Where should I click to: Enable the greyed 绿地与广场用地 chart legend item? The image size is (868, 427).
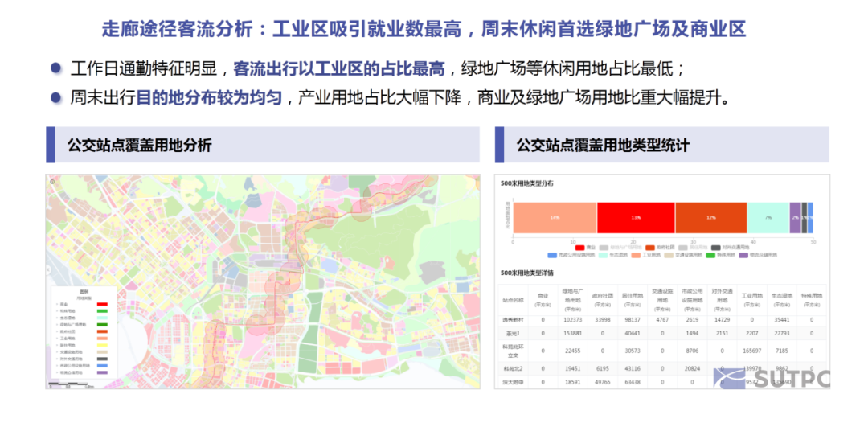pos(620,248)
